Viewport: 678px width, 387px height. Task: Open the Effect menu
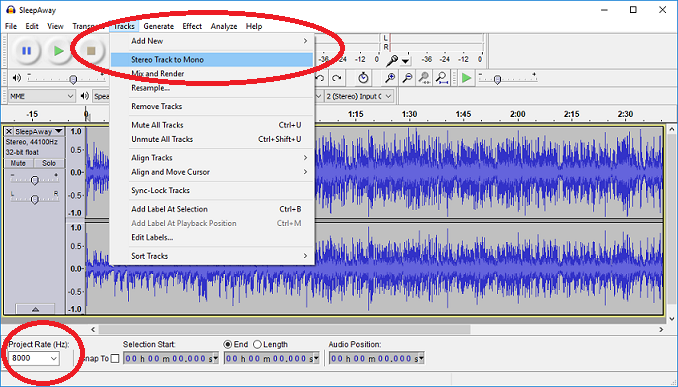[x=192, y=26]
